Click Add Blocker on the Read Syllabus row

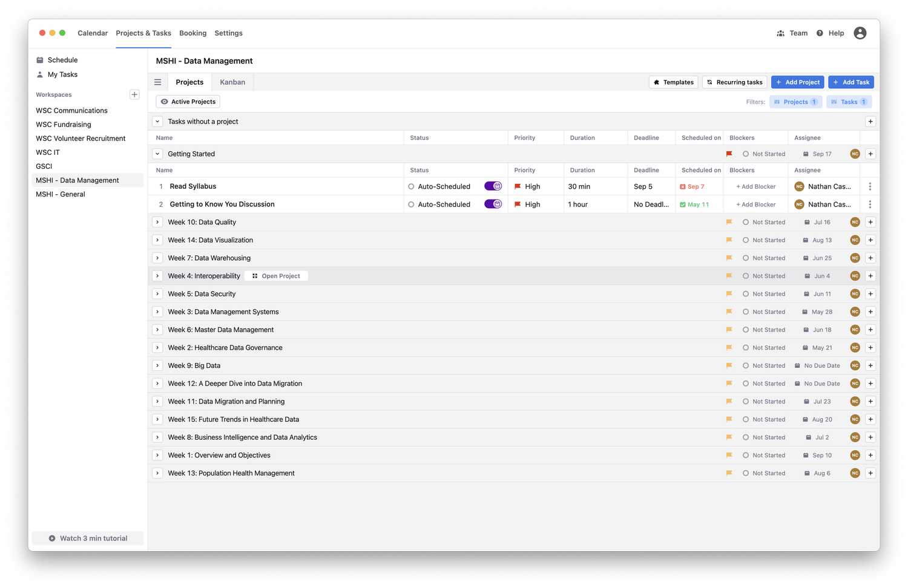click(x=755, y=186)
